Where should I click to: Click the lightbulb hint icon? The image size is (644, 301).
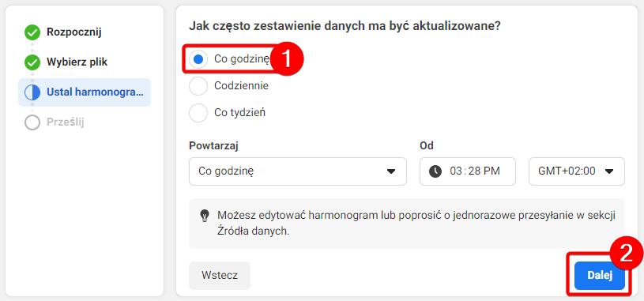(x=204, y=216)
